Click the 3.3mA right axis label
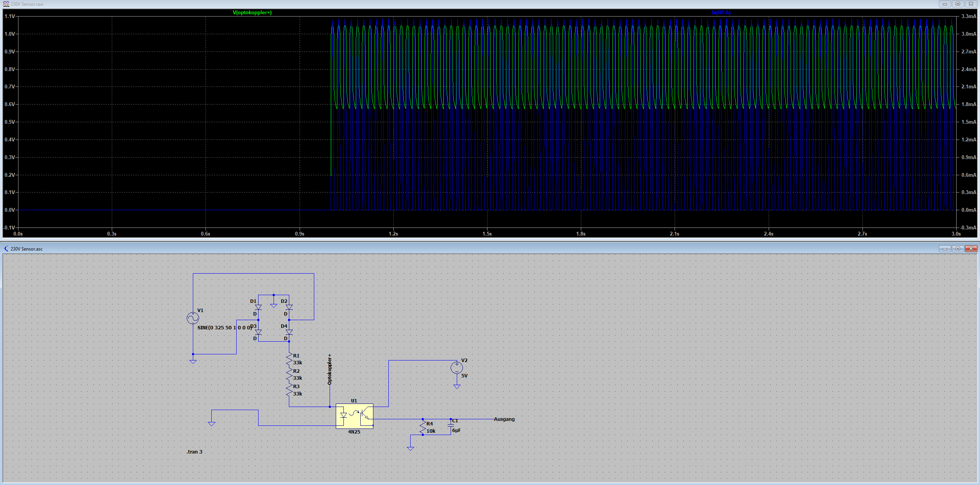Screen dimensions: 980x485 [968, 16]
